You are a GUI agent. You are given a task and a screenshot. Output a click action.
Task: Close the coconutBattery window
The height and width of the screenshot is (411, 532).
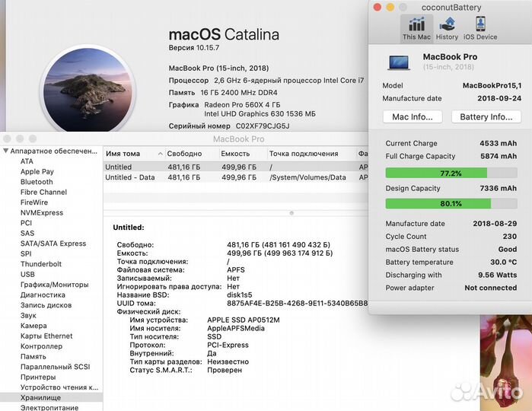[x=377, y=7]
